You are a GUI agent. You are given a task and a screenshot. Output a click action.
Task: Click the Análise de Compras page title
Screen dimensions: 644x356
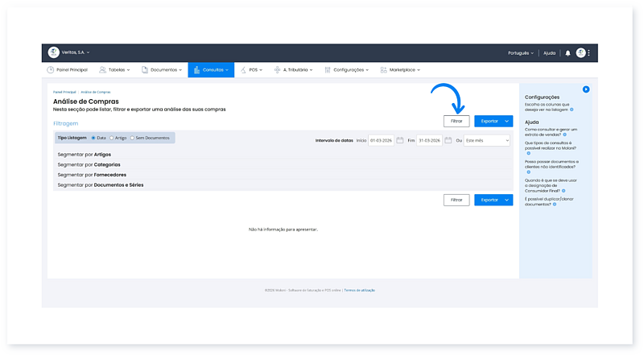86,101
